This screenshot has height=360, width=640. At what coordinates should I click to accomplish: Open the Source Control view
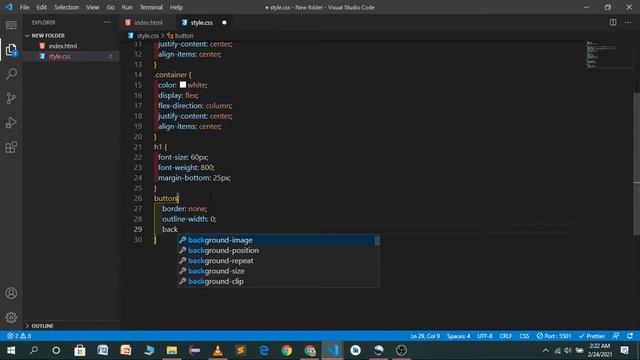(11, 98)
